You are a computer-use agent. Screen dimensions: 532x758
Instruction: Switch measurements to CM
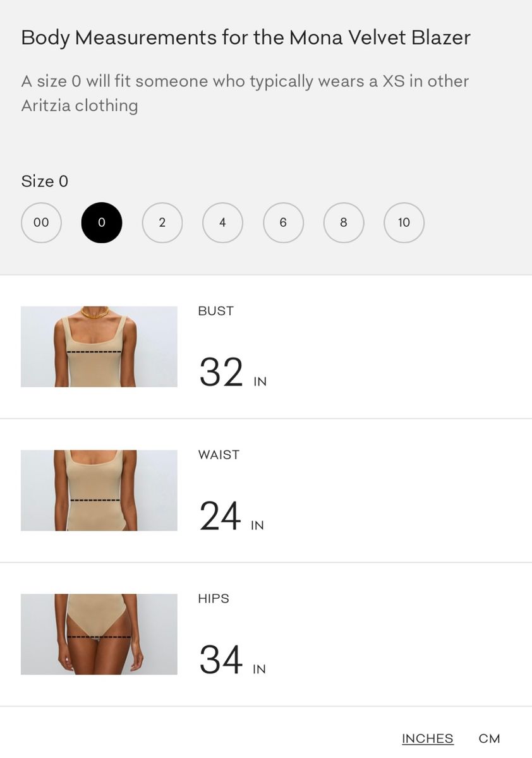pyautogui.click(x=489, y=738)
